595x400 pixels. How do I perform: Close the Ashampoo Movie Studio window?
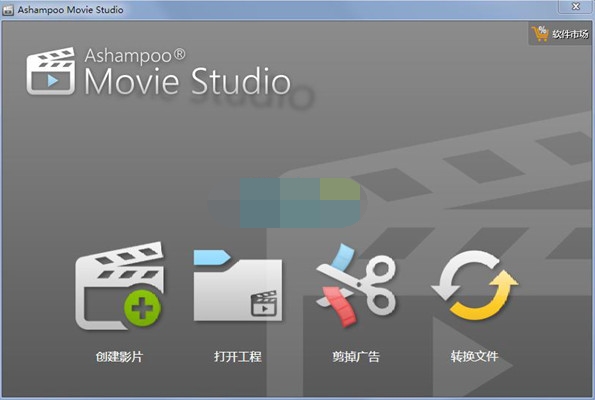pyautogui.click(x=576, y=6)
